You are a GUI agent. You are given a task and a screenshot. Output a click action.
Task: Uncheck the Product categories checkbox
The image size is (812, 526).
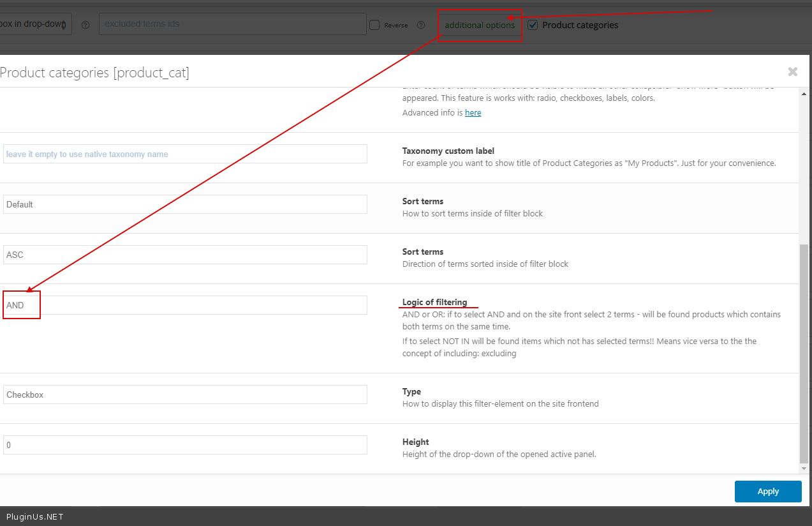[533, 25]
